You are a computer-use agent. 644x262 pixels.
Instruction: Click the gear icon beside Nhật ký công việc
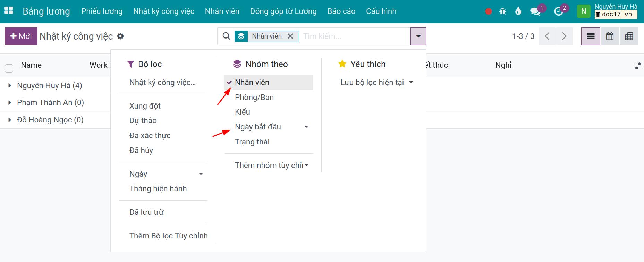point(120,36)
